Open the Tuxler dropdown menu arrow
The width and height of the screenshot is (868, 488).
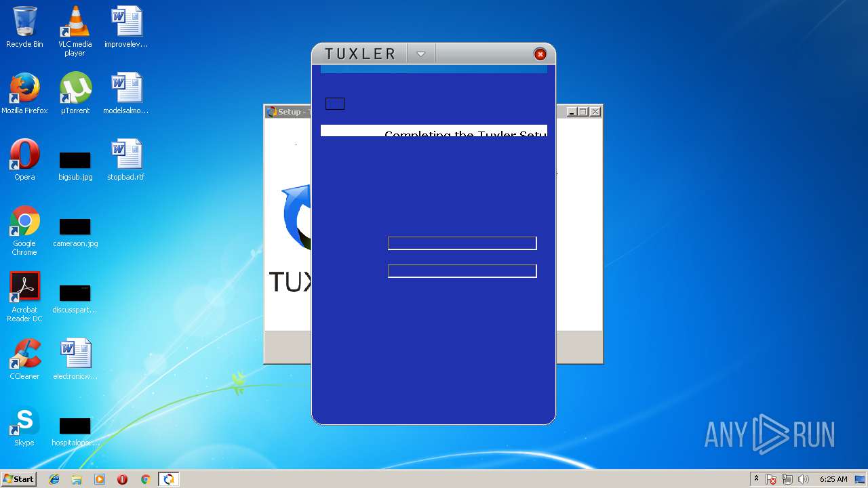point(420,54)
